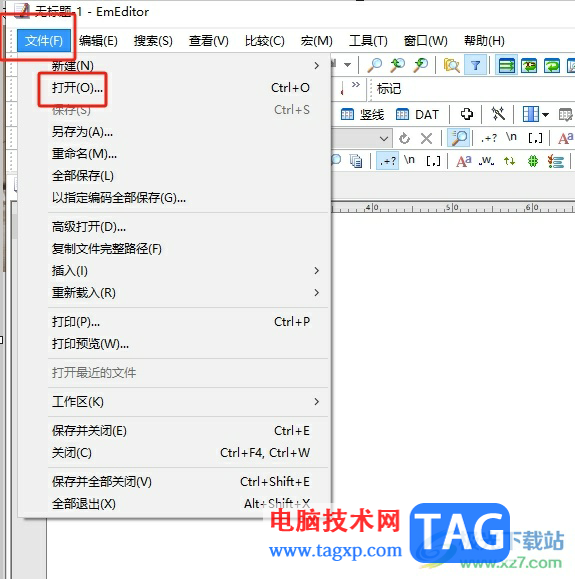Click the copy documents icon in find bar
The height and width of the screenshot is (579, 575).
tap(356, 161)
